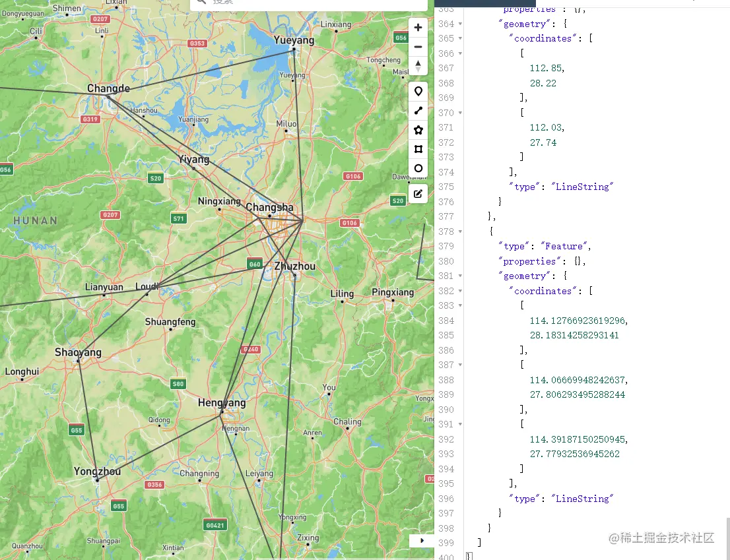Click the map search field
Viewport: 730px width, 560px height.
point(309,4)
